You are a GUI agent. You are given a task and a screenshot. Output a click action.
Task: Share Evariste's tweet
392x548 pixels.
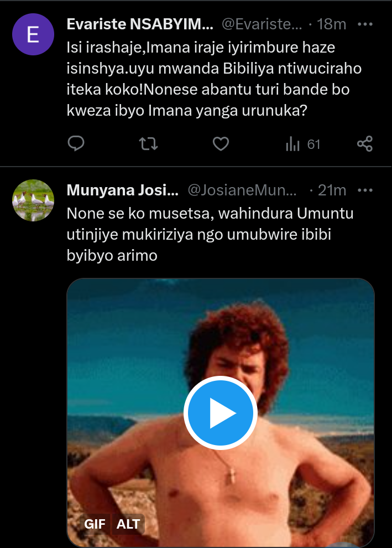(365, 144)
